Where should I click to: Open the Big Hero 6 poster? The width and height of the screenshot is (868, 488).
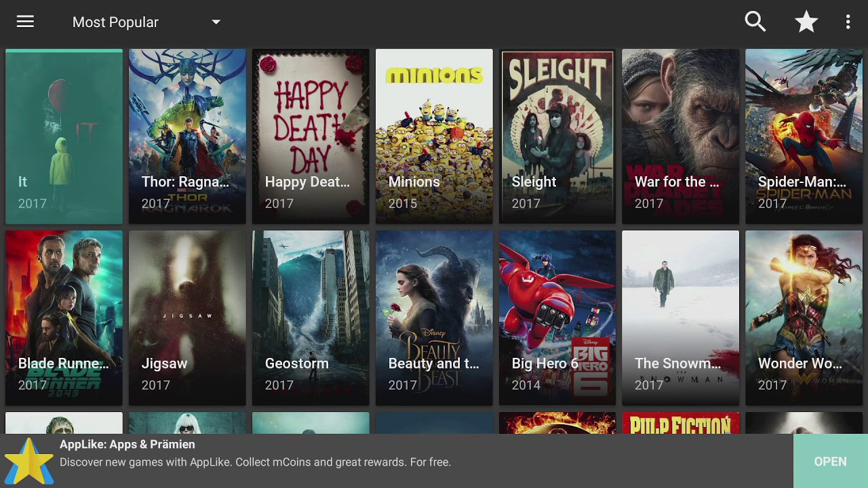557,318
